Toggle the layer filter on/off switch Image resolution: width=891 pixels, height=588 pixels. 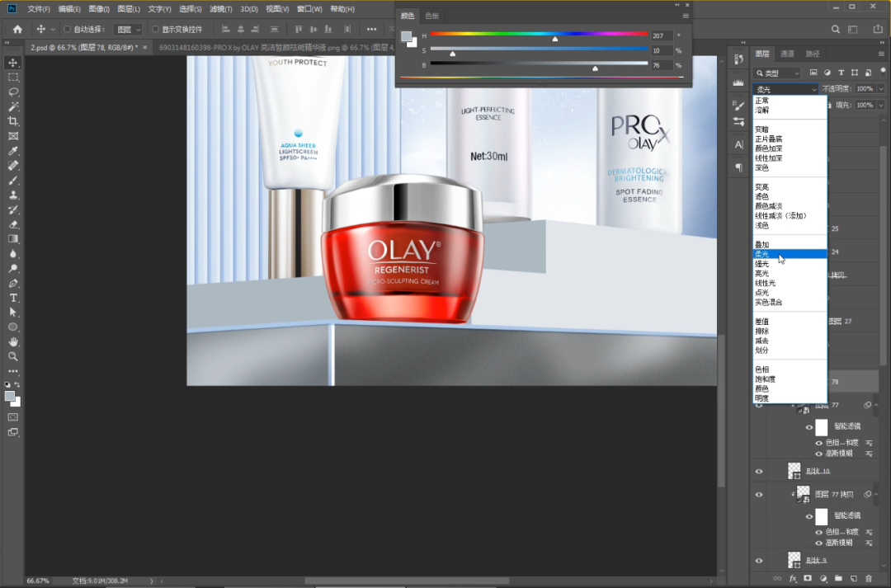(883, 72)
